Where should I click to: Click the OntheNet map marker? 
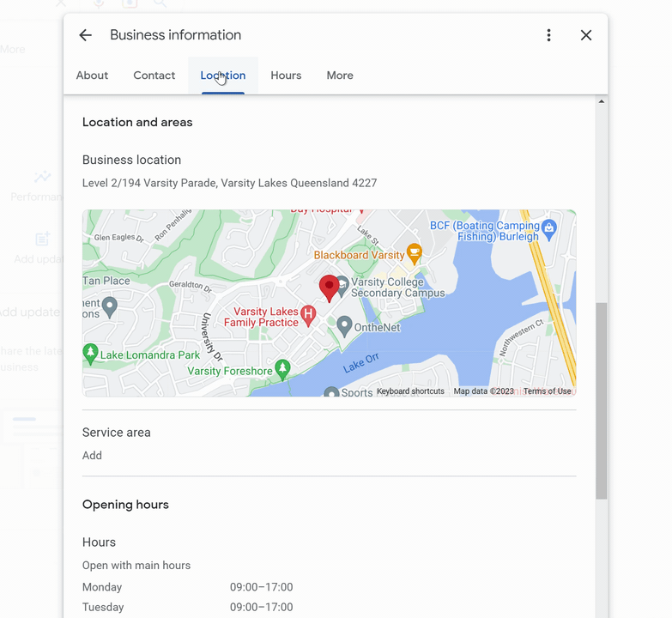pos(344,325)
